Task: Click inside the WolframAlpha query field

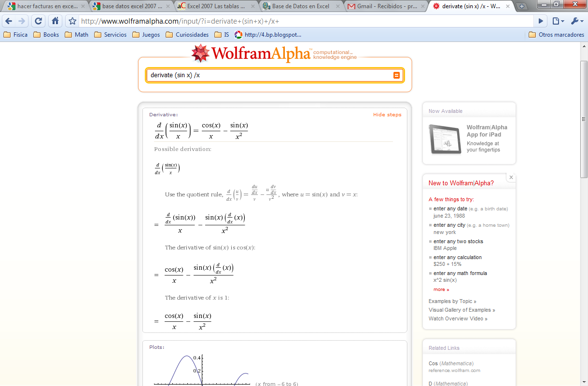Action: [x=270, y=75]
